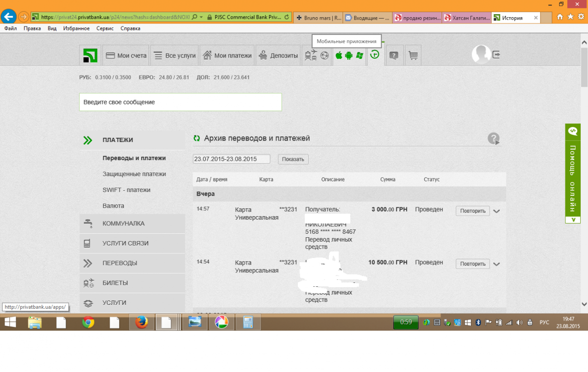Click the help question mark toolbar icon
Viewport: 588px width, 372px height.
pyautogui.click(x=394, y=55)
